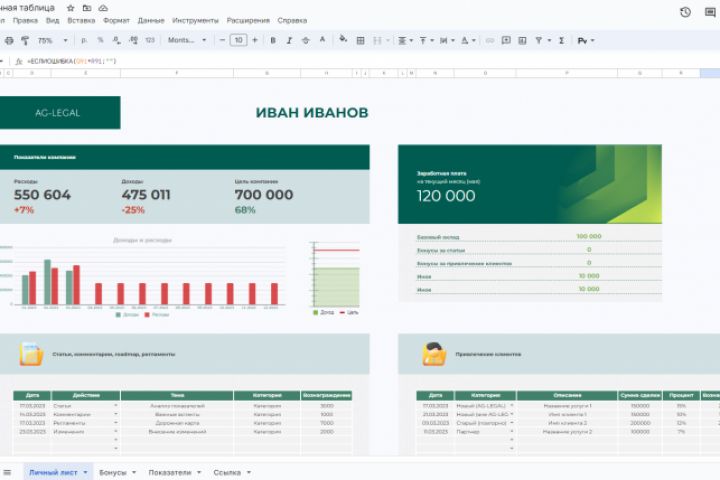Viewport: 720px width, 480px height.
Task: Click the income and expenses bar chart
Action: (142, 277)
